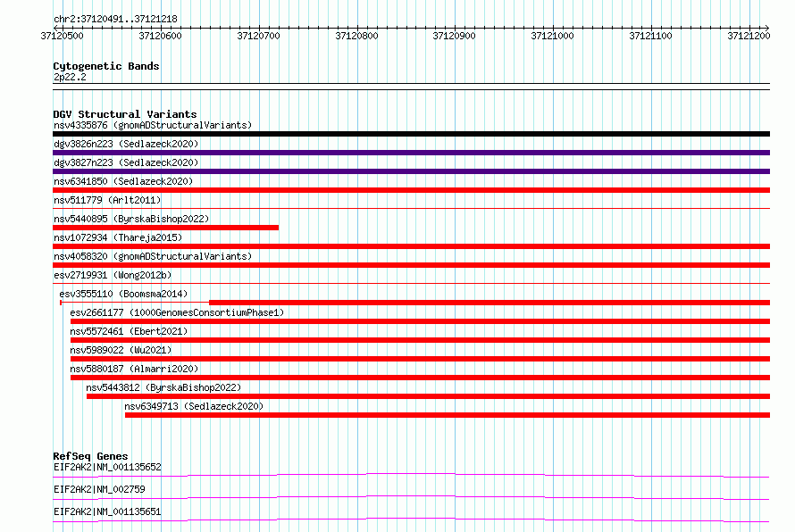The height and width of the screenshot is (532, 795).
Task: Select the black nsv4335876 variant bar
Action: click(411, 134)
